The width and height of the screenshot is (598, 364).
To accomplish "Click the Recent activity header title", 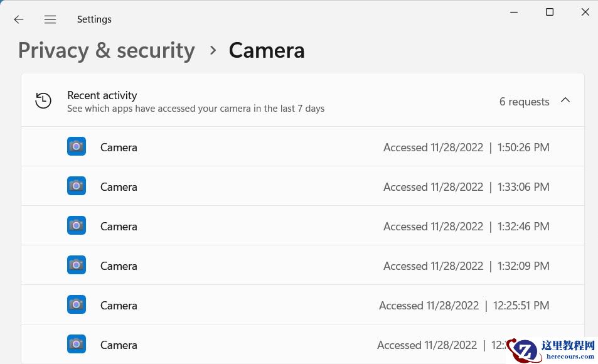I will (x=102, y=95).
